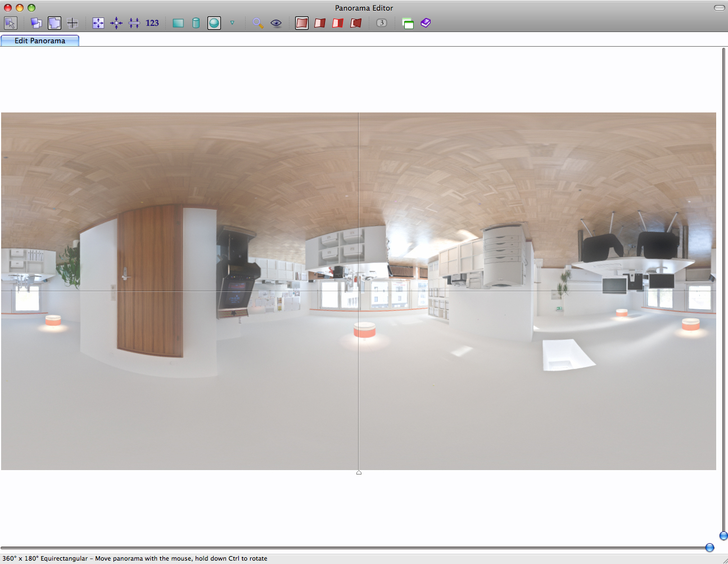The width and height of the screenshot is (728, 564).
Task: Toggle the eye preview icon
Action: tap(276, 23)
